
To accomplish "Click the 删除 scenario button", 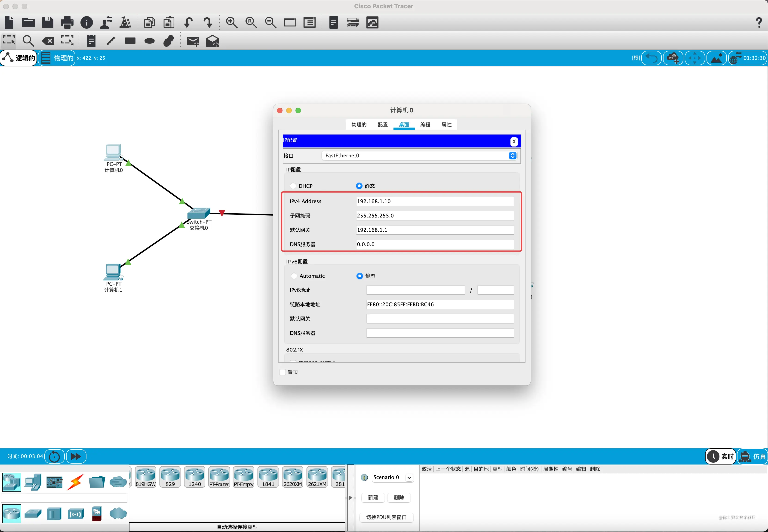I will [x=399, y=497].
